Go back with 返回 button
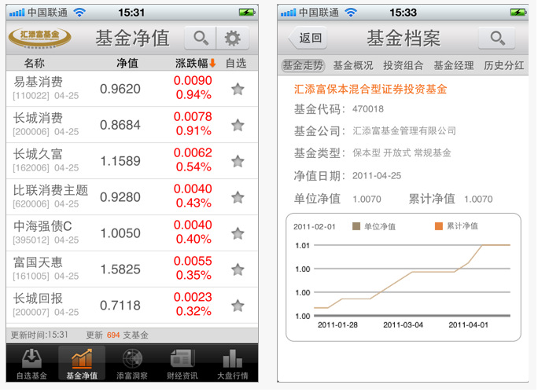Screen dimensions: 538x392 [308, 38]
